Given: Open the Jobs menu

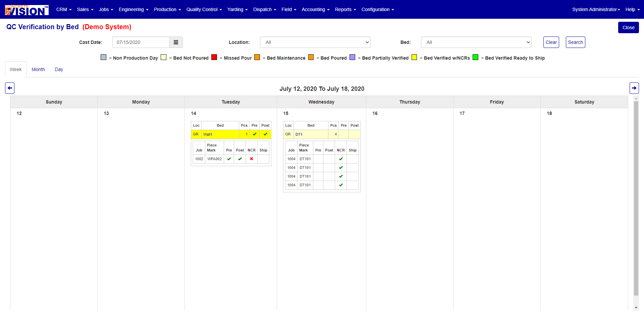Looking at the screenshot, I should 106,9.
